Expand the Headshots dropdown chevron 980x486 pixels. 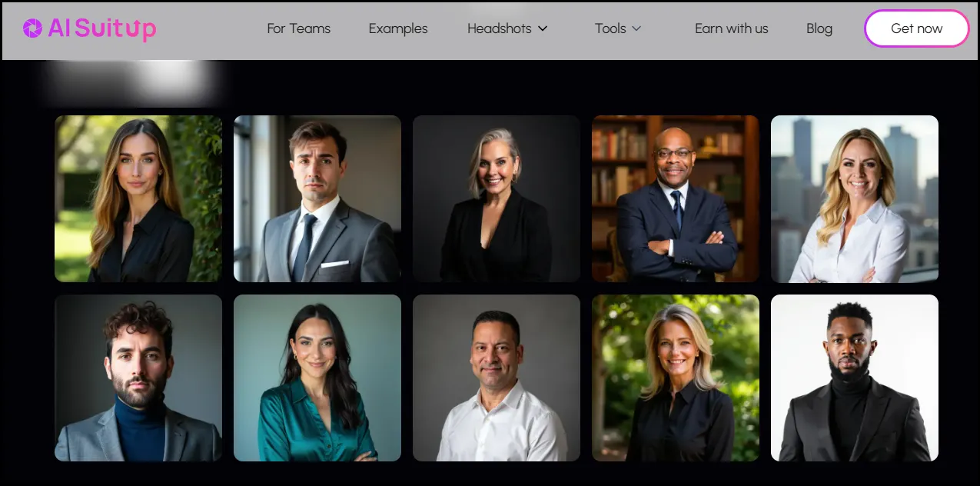[x=543, y=28]
